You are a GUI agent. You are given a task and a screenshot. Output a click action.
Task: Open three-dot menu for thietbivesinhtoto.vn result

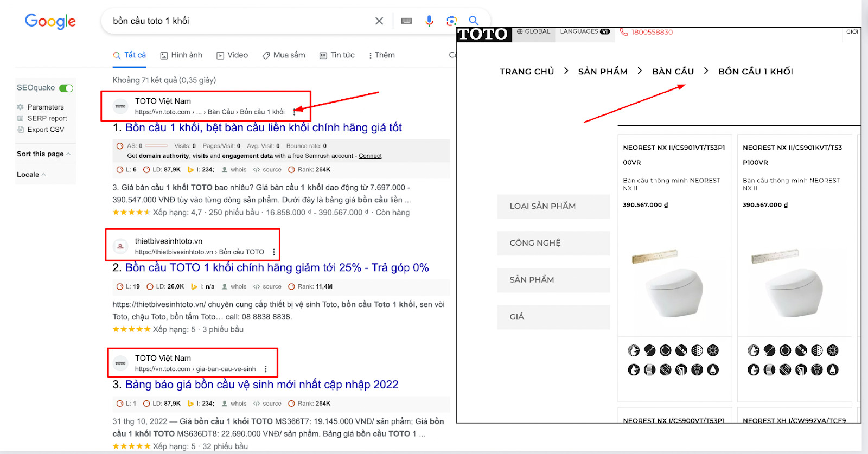tap(274, 252)
